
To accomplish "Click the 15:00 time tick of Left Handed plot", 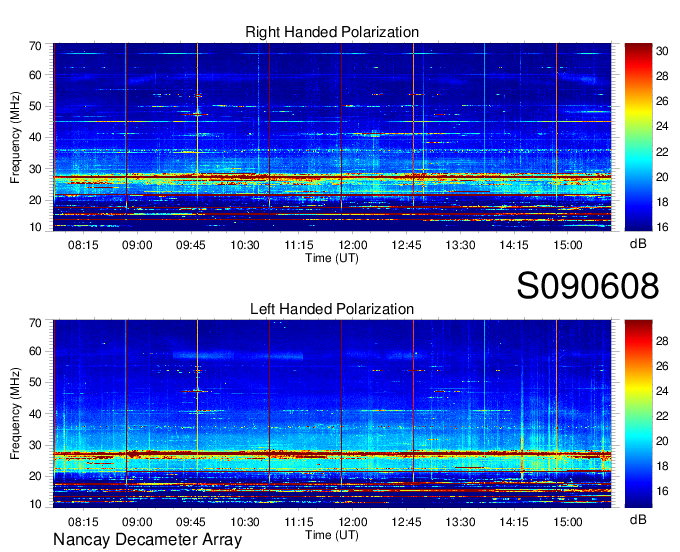I will [568, 522].
